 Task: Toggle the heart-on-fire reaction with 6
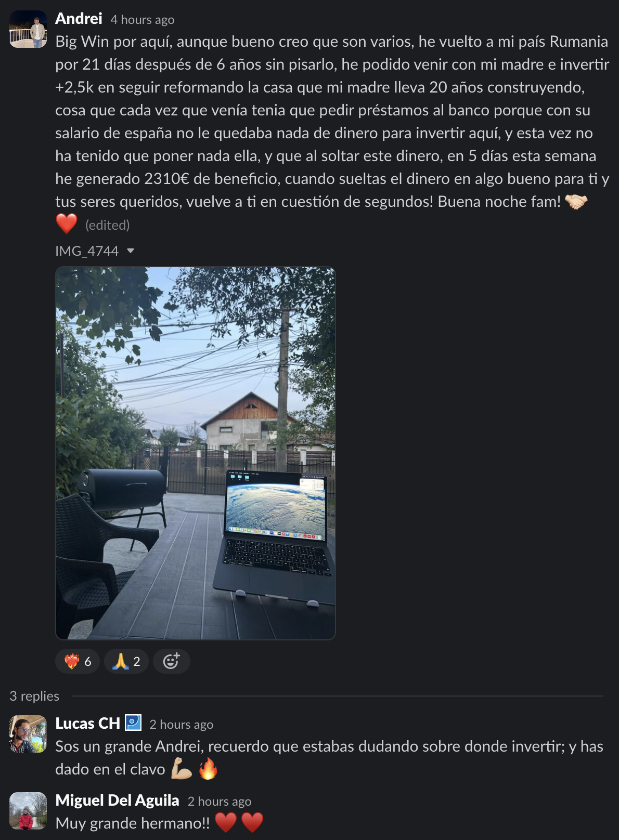pos(78,661)
